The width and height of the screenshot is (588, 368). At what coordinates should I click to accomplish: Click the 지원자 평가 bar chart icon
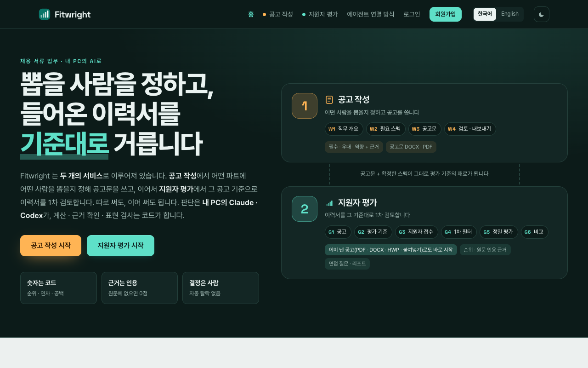[329, 203]
